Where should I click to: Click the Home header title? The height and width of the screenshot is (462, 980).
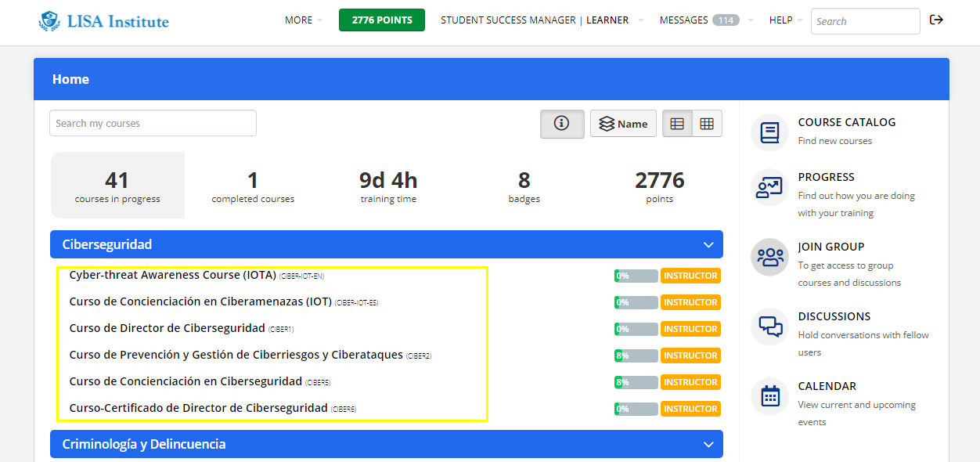[x=70, y=79]
